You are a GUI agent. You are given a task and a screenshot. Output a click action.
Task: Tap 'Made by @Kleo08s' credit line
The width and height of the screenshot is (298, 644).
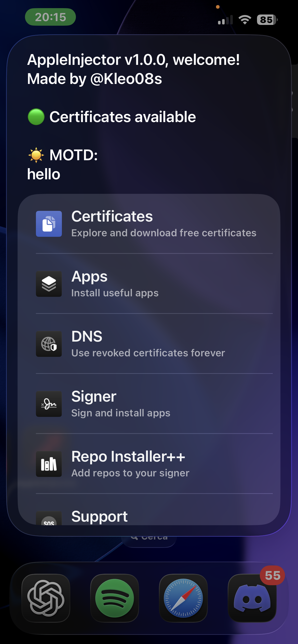tap(94, 79)
